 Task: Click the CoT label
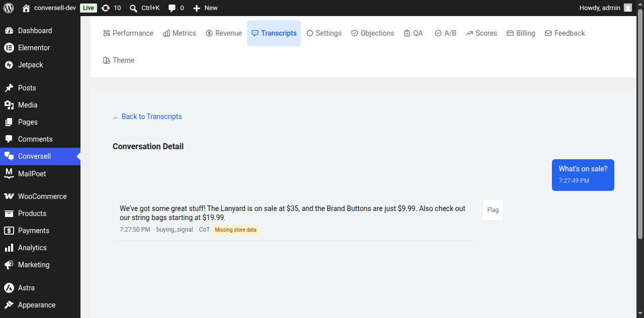[x=204, y=230]
